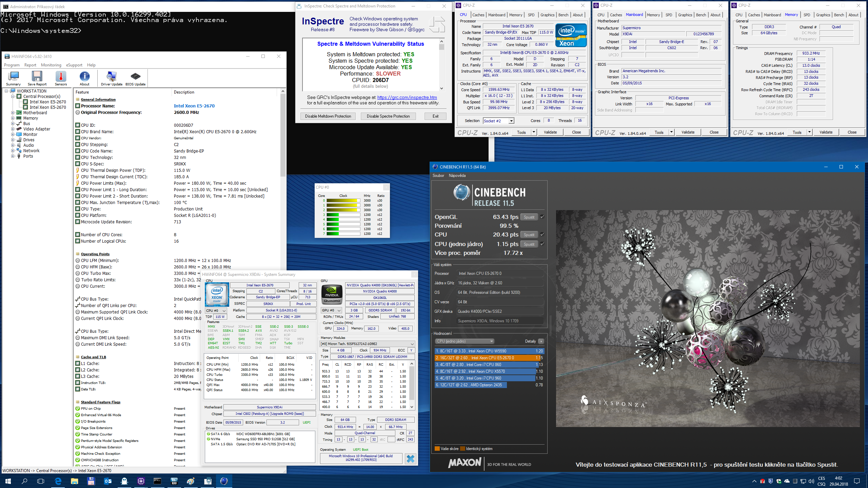Open Tools dropdown arrow in the CPU-Z CPU tab window
This screenshot has width=868, height=488.
click(x=534, y=133)
